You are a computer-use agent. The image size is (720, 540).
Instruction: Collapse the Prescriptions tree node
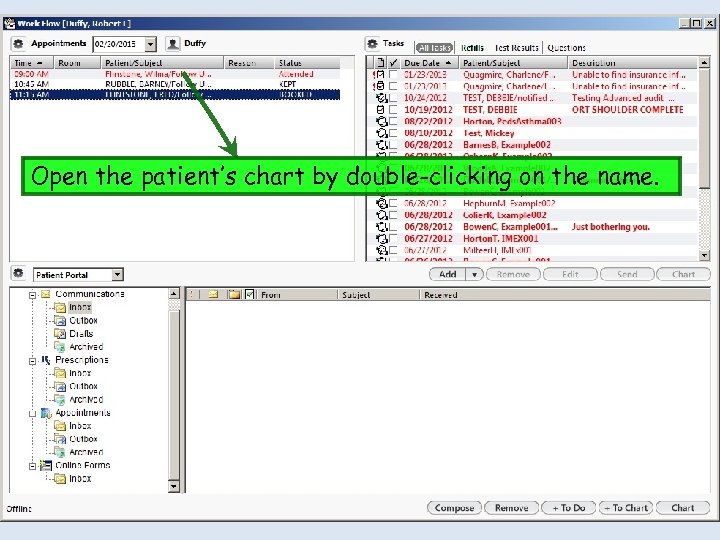tap(32, 361)
